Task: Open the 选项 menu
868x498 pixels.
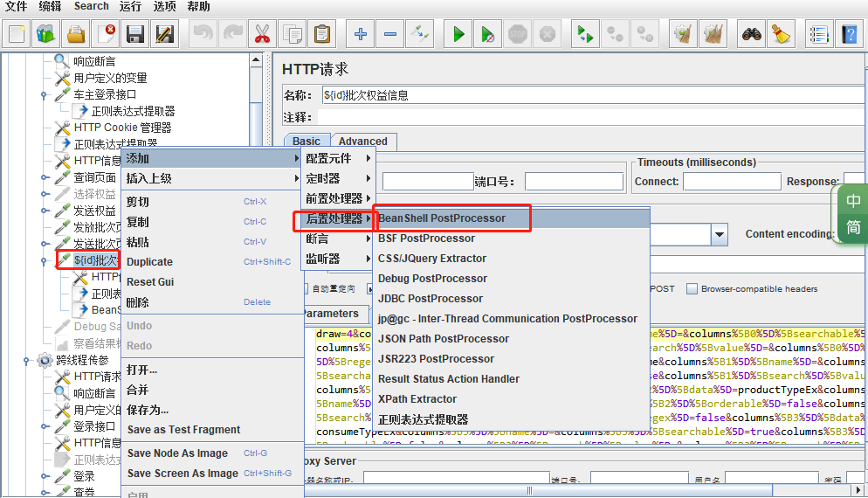Action: click(164, 7)
